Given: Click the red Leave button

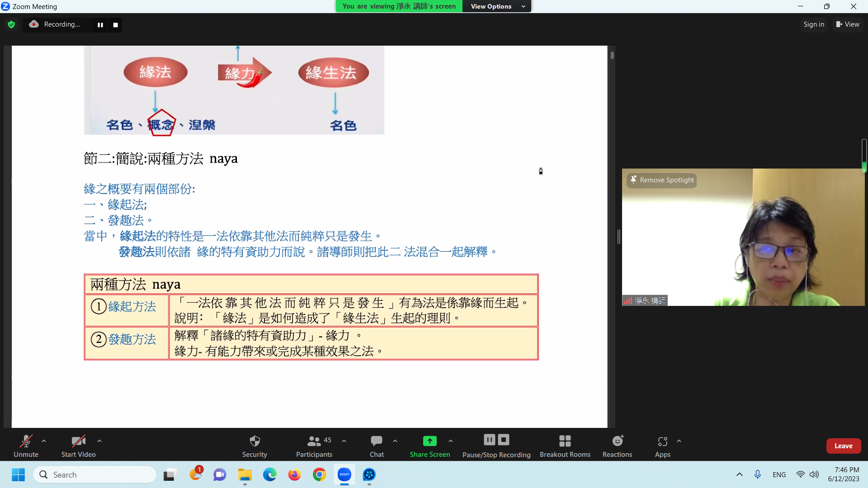Looking at the screenshot, I should point(843,446).
